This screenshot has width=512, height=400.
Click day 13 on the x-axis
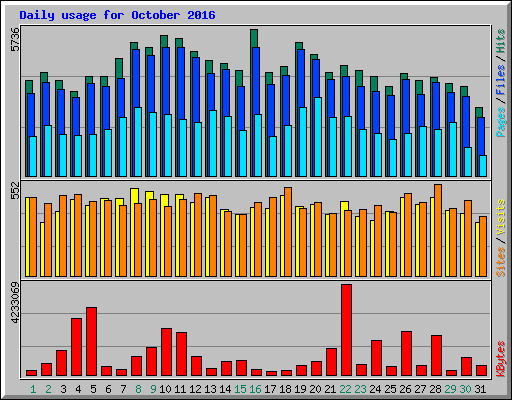tap(210, 389)
